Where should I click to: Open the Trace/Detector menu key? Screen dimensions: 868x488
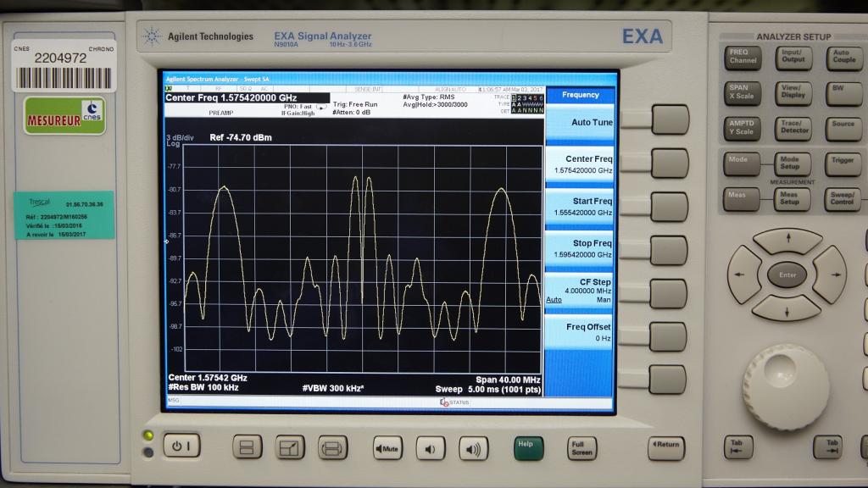tap(793, 128)
